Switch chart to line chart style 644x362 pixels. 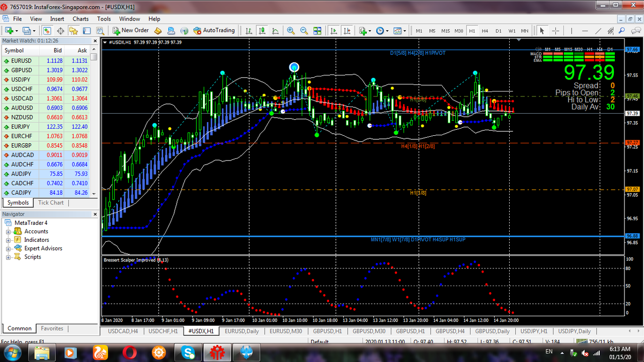pyautogui.click(x=275, y=31)
